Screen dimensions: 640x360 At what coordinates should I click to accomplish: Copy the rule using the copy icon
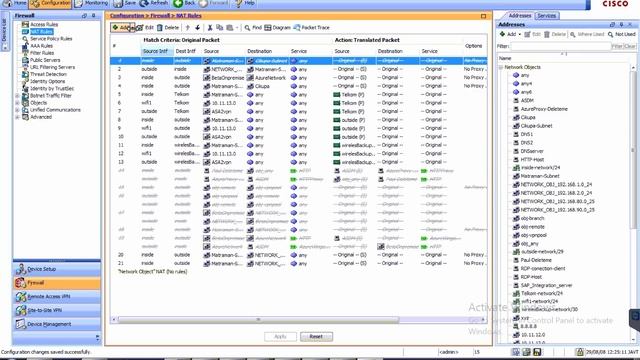(220, 27)
